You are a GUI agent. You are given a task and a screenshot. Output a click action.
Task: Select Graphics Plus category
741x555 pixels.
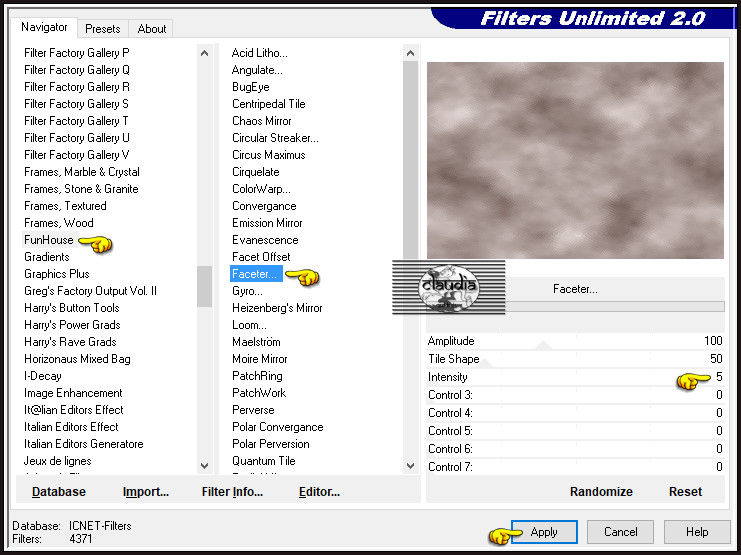[x=57, y=274]
